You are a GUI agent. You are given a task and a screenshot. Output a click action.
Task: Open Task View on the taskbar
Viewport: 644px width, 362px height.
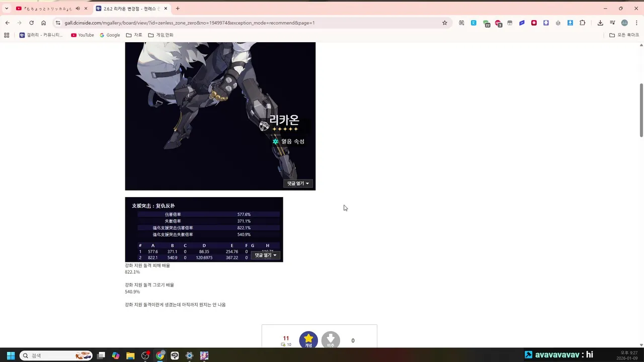pos(101,355)
